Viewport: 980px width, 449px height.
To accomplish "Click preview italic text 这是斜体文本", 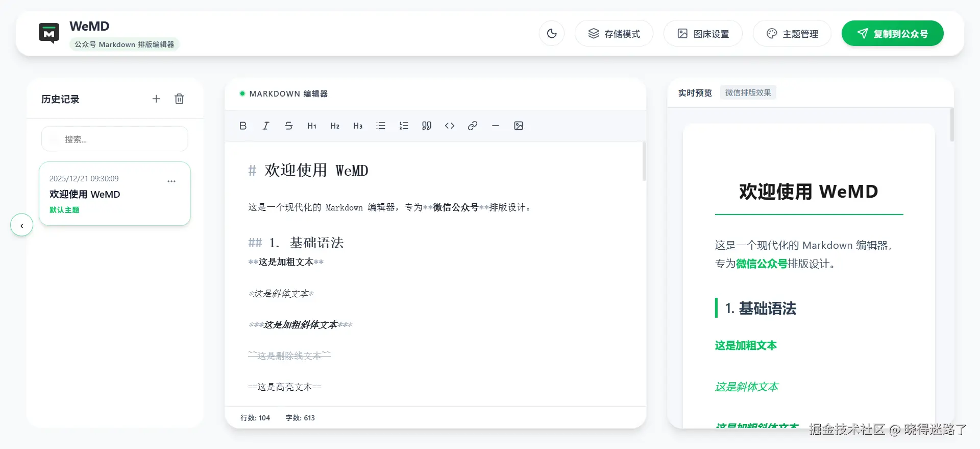I will (747, 387).
